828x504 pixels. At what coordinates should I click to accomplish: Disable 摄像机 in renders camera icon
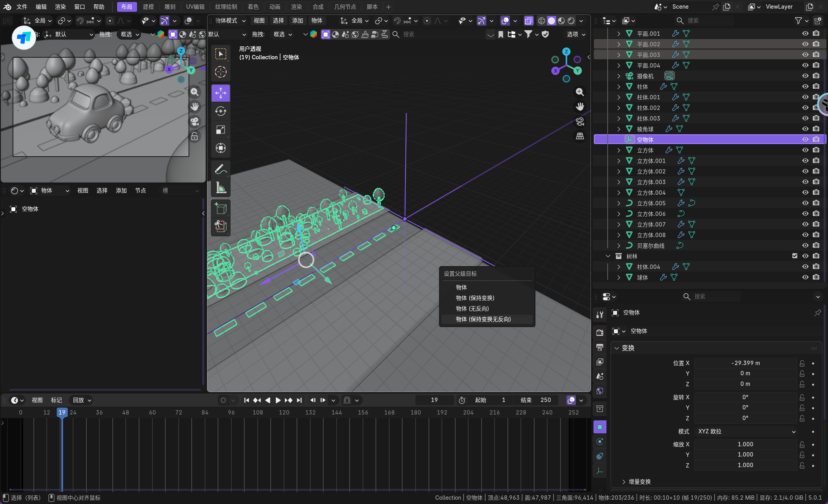point(816,76)
